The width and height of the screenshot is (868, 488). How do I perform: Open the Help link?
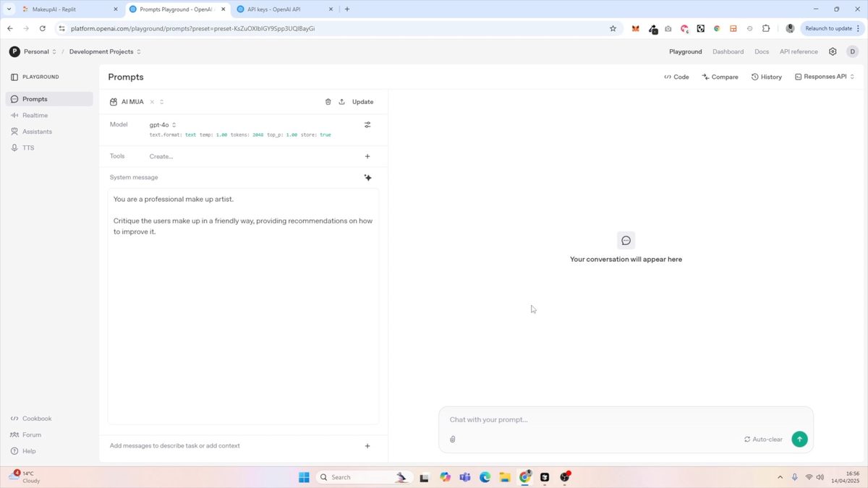coord(23,451)
